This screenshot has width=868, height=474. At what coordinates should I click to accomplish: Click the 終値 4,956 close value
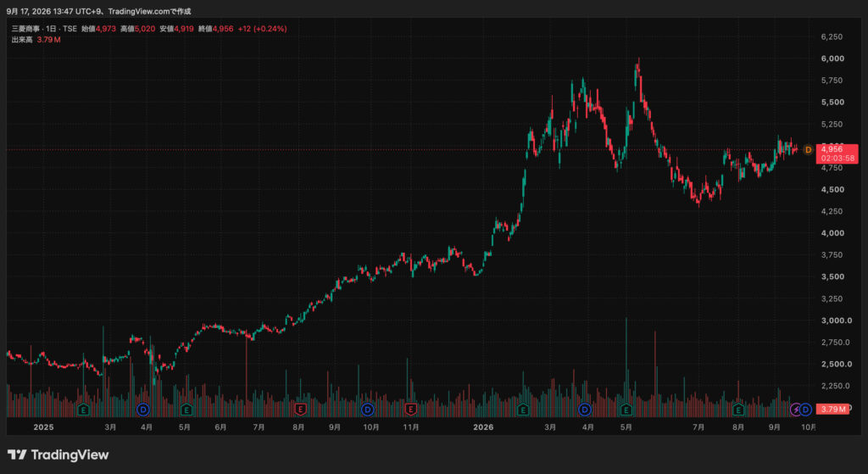coord(215,29)
